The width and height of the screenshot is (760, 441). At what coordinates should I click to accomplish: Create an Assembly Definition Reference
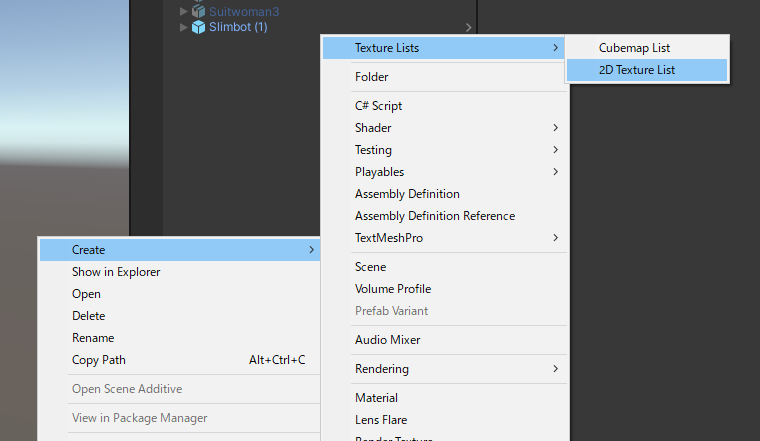tap(445, 216)
